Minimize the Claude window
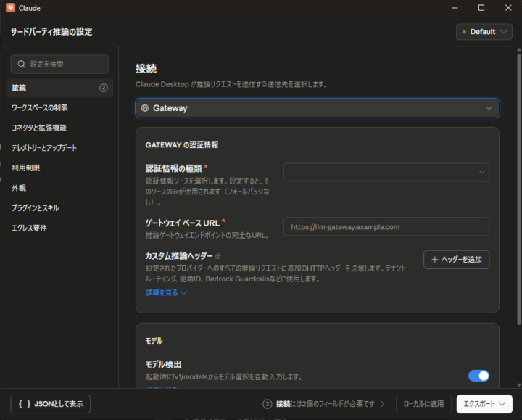 click(x=455, y=8)
